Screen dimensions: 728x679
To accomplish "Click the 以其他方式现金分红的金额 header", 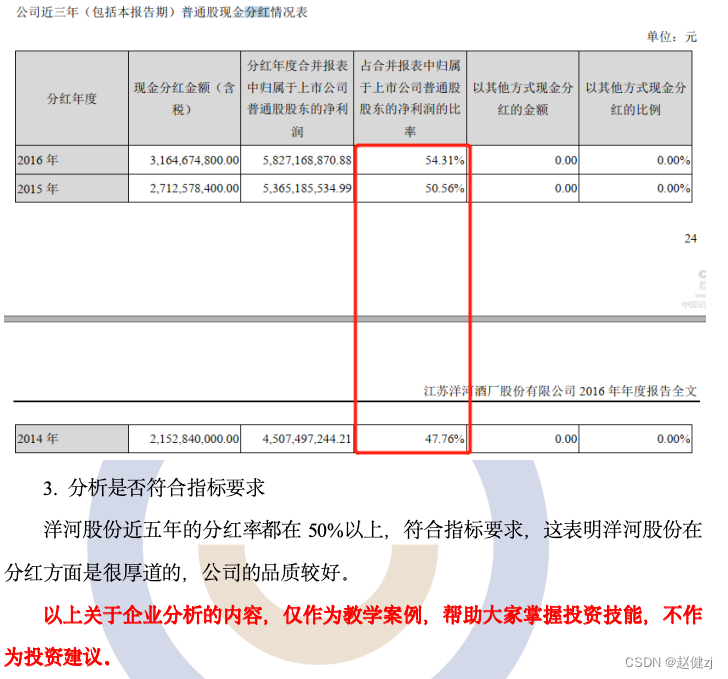I will pos(523,98).
